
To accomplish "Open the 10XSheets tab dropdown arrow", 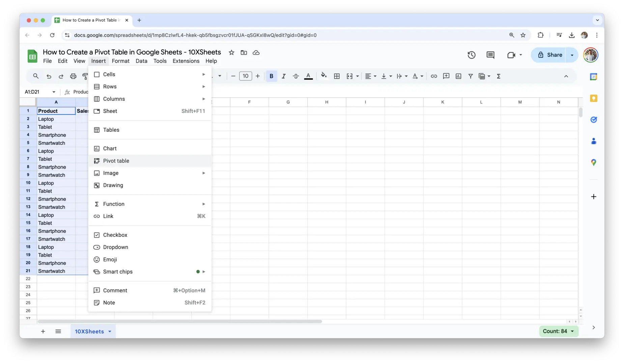I will pyautogui.click(x=110, y=332).
